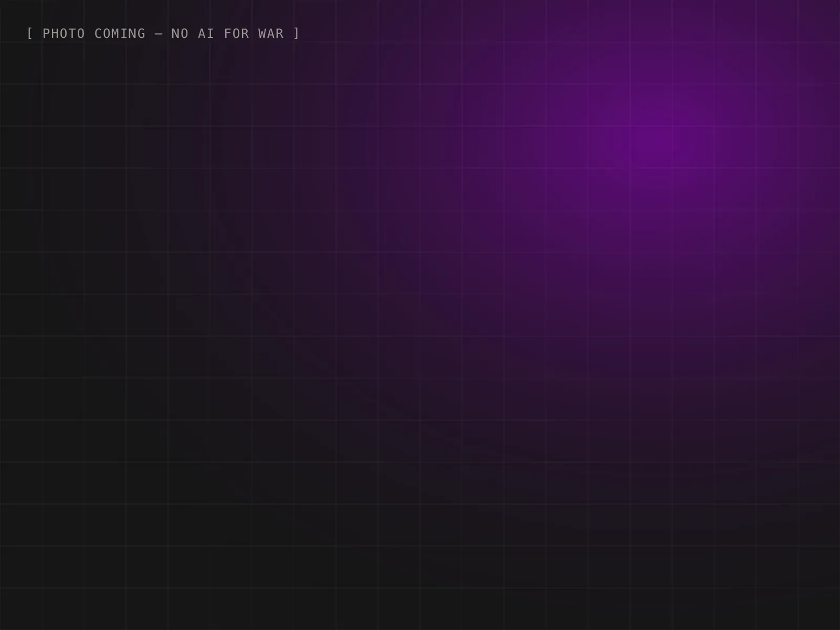Click the letter F in FOR

coord(228,34)
